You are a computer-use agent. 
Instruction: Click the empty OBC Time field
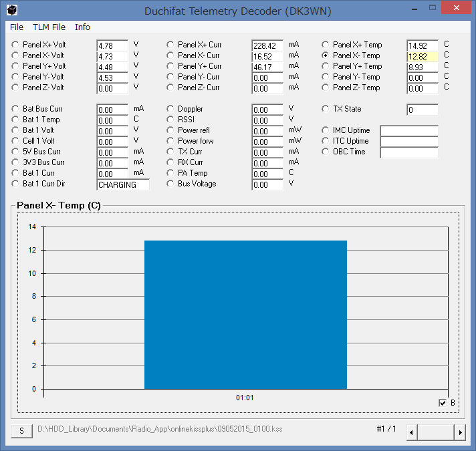tap(409, 152)
